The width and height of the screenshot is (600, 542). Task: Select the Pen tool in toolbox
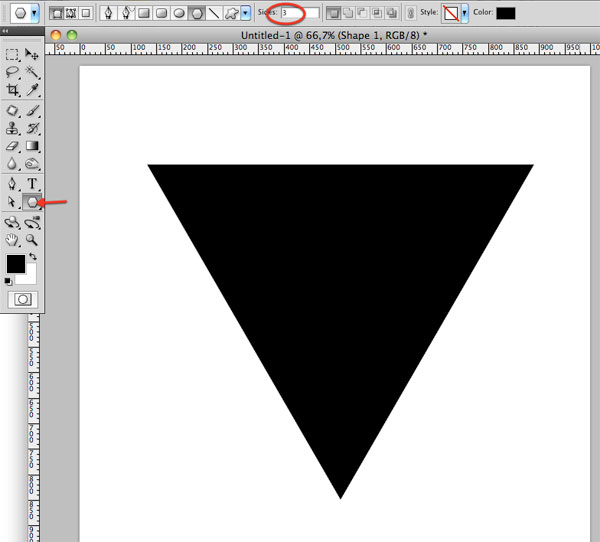point(12,184)
